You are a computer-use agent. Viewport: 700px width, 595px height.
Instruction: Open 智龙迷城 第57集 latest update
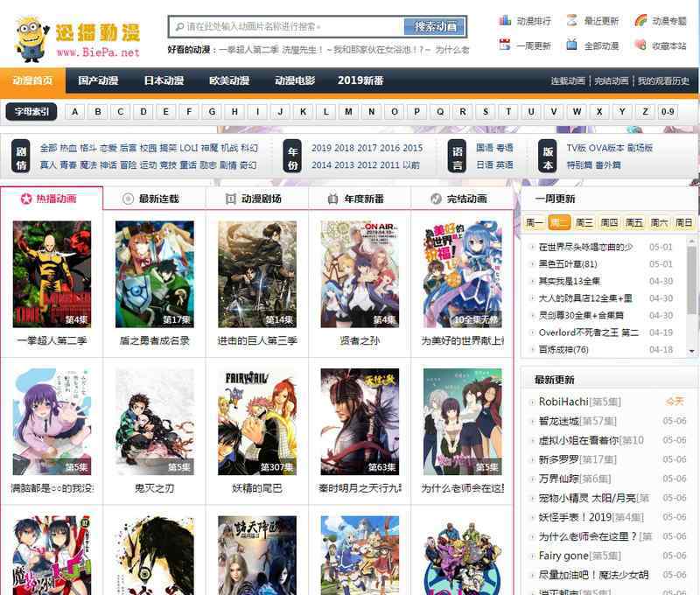pos(577,421)
